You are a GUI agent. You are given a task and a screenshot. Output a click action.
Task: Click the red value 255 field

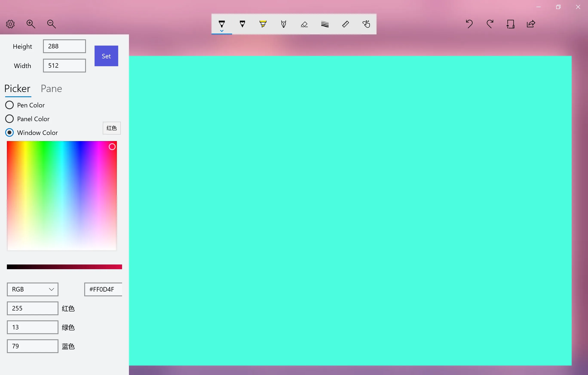click(32, 308)
